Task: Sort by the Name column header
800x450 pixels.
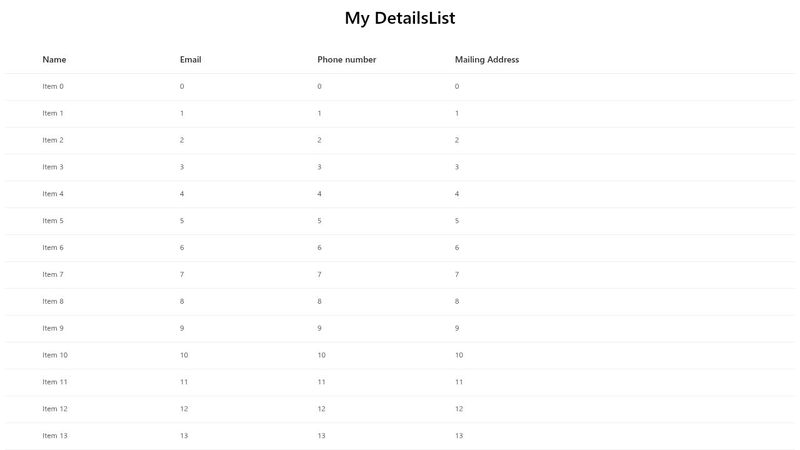Action: pos(54,60)
